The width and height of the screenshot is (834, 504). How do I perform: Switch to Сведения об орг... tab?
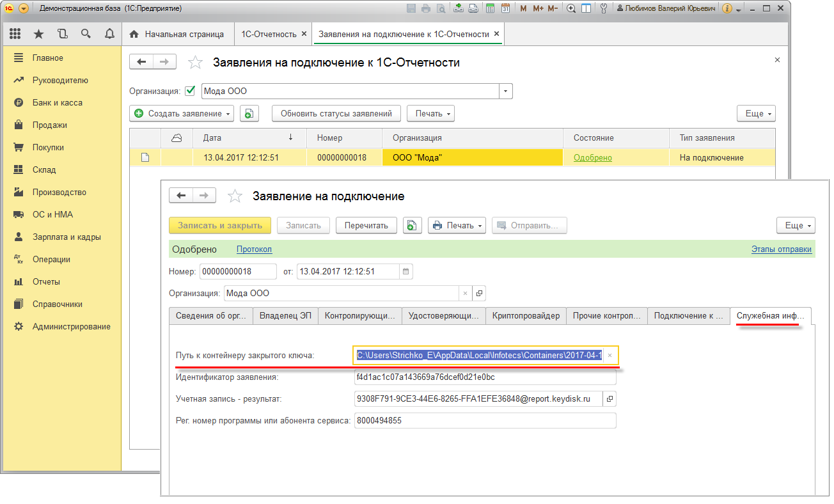click(211, 316)
